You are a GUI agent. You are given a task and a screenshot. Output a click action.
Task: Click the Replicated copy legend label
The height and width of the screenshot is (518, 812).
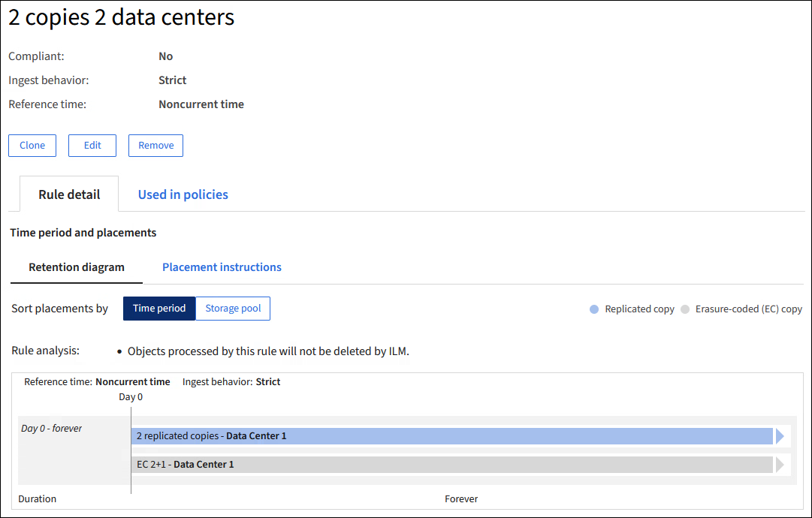[x=639, y=309]
